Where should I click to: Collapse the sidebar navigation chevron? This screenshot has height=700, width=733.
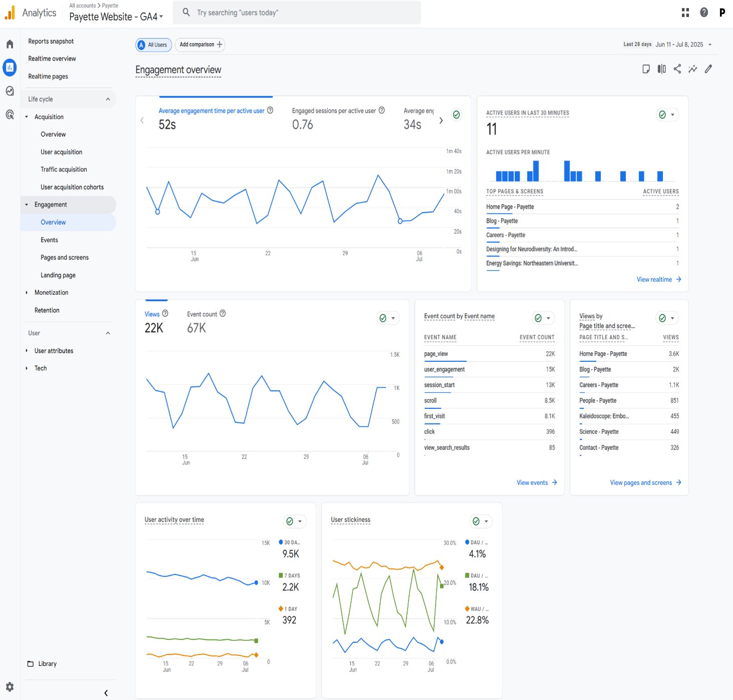[106, 693]
